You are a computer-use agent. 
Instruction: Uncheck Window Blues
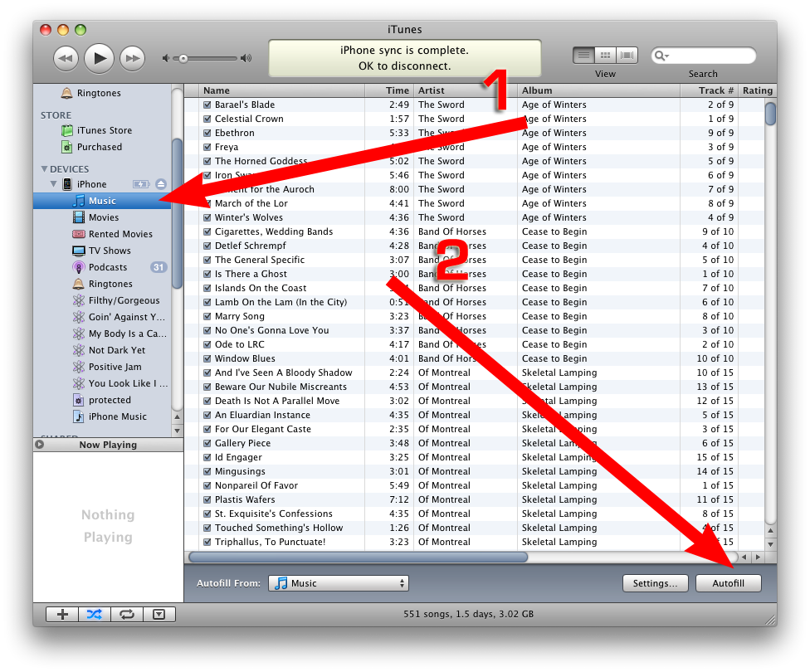(207, 358)
